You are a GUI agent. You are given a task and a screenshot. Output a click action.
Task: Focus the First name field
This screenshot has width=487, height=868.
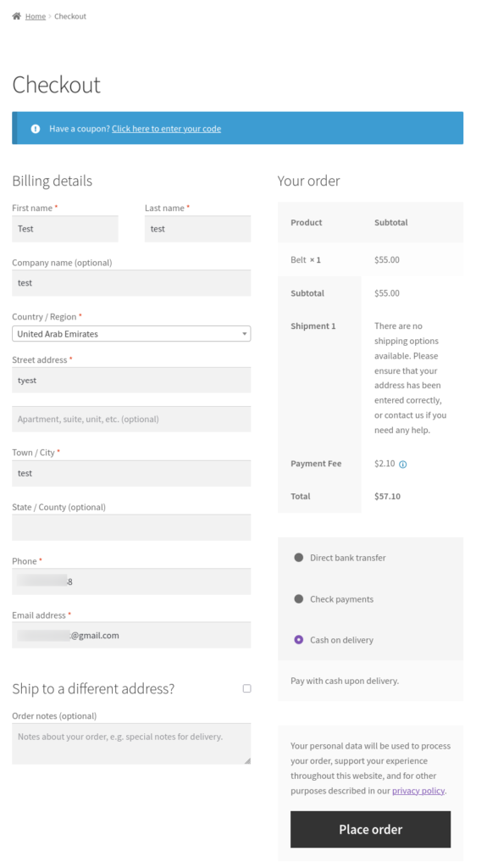65,229
